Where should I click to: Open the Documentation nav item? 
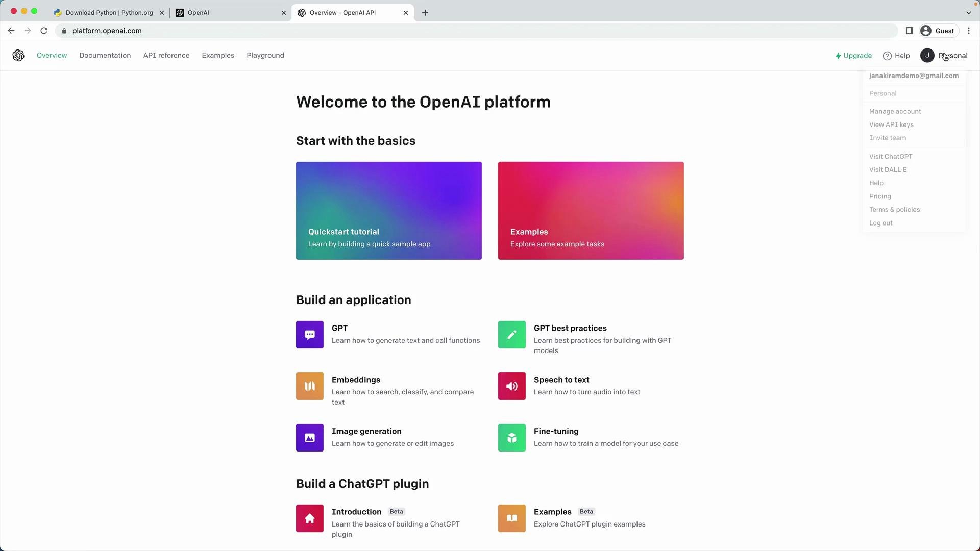[105, 55]
